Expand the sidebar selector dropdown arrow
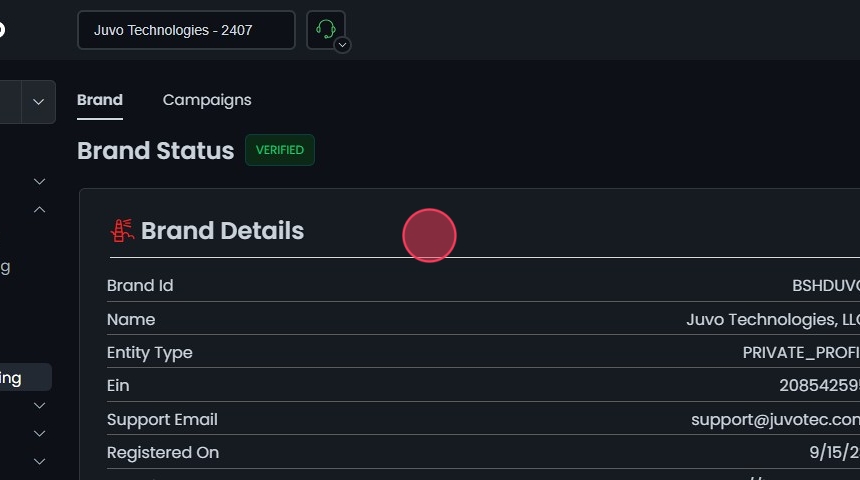The height and width of the screenshot is (480, 860). 39,102
